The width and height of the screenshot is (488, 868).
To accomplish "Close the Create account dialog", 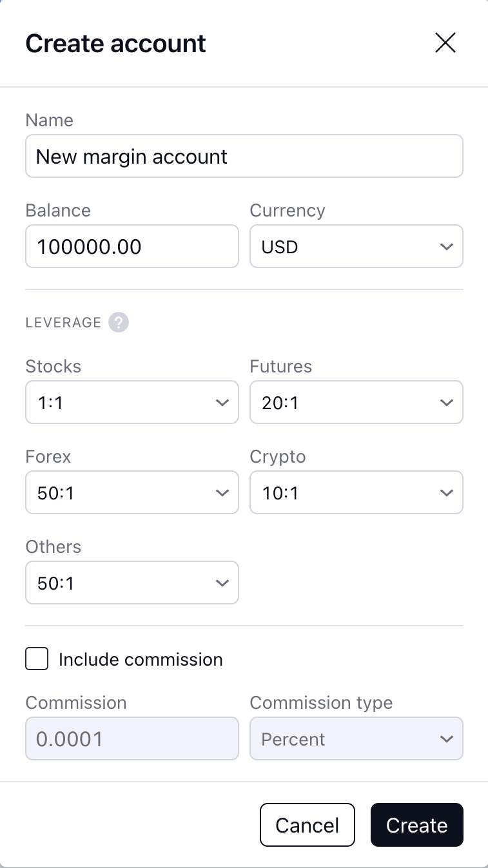I will (445, 43).
